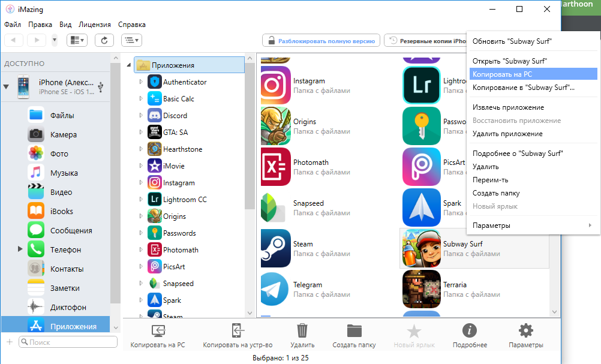The height and width of the screenshot is (364, 601).
Task: Click the Резервные копии iPhone button
Action: click(x=425, y=41)
